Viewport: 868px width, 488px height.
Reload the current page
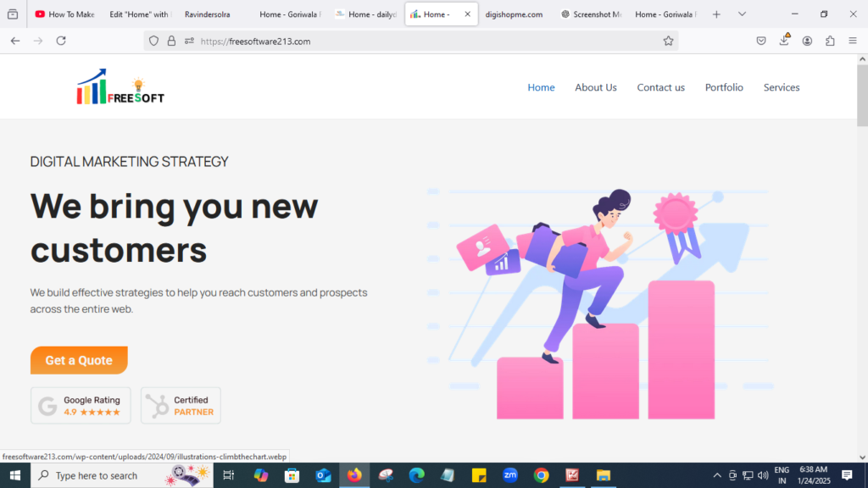point(61,41)
